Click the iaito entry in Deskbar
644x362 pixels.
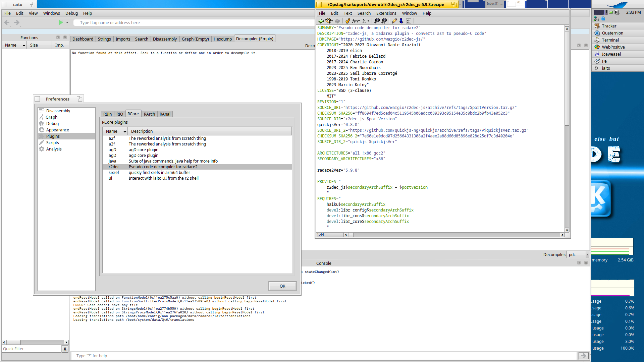(x=617, y=68)
